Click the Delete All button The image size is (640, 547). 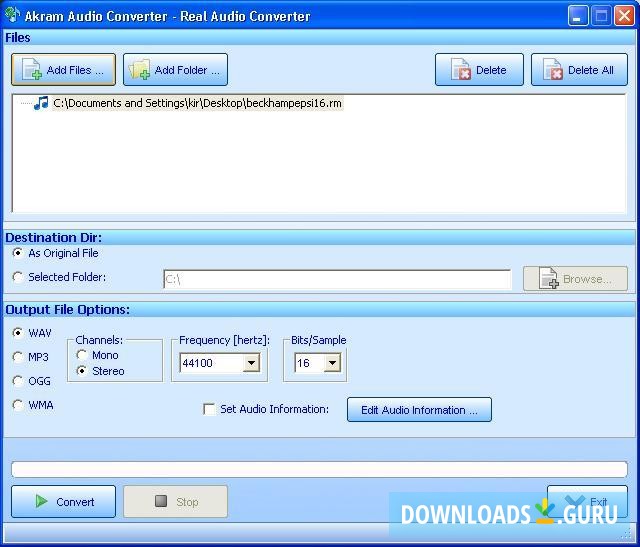click(579, 70)
